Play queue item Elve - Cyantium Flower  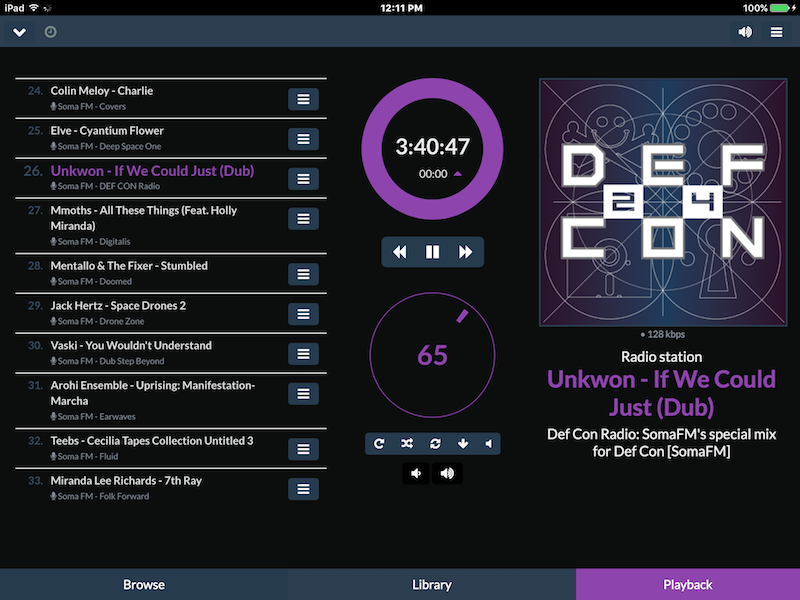(x=107, y=131)
